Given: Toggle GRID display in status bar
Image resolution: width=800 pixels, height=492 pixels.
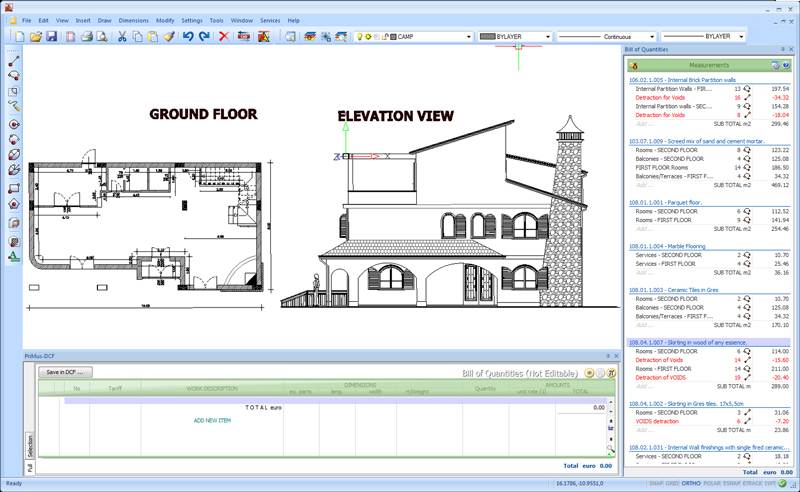Looking at the screenshot, I should tap(673, 484).
